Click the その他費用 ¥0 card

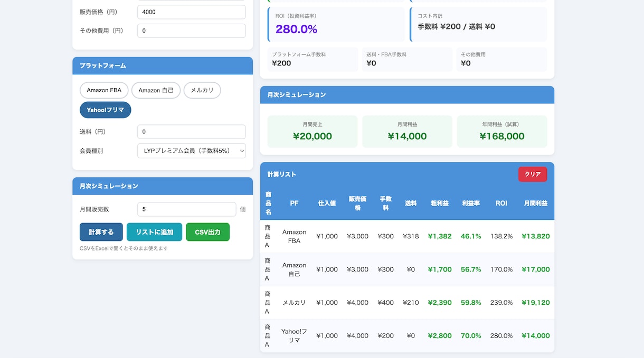[x=502, y=60]
